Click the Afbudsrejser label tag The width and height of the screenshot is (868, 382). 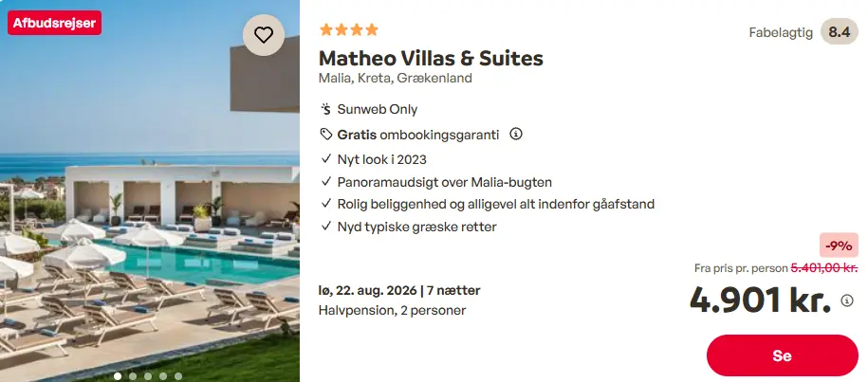click(x=54, y=23)
